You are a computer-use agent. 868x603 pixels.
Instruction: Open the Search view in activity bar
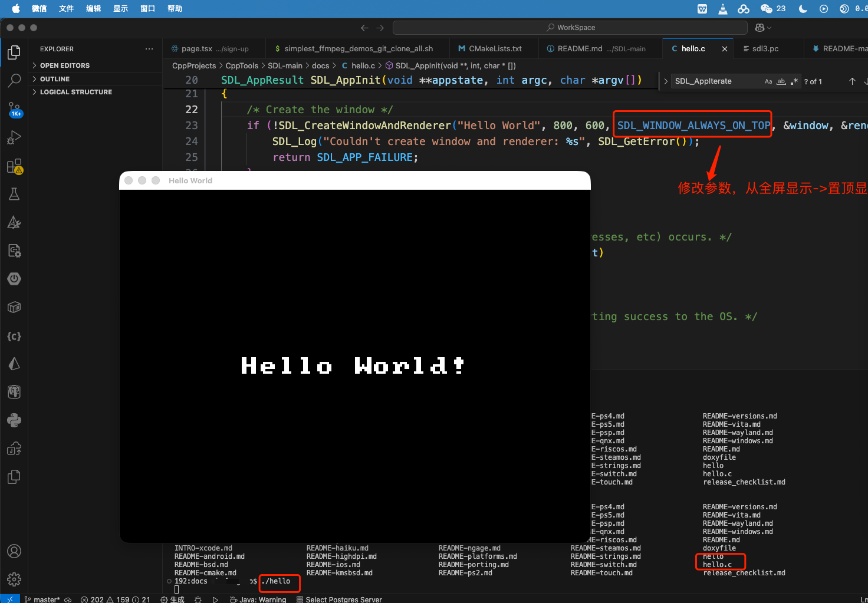(x=14, y=81)
